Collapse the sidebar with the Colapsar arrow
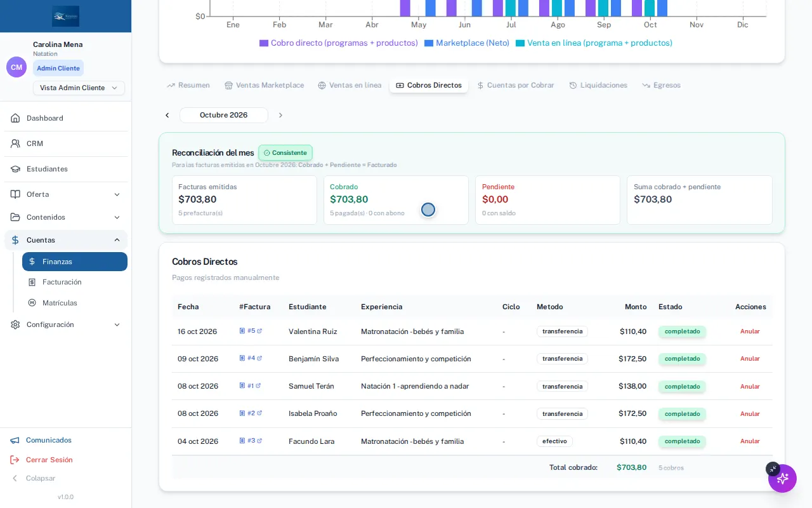Screen dimensions: 812x508 [15, 478]
